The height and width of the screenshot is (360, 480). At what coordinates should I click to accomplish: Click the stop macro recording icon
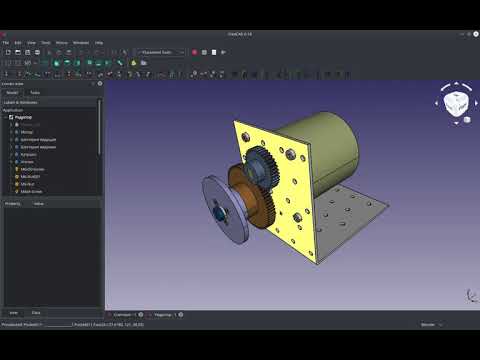tap(204, 52)
